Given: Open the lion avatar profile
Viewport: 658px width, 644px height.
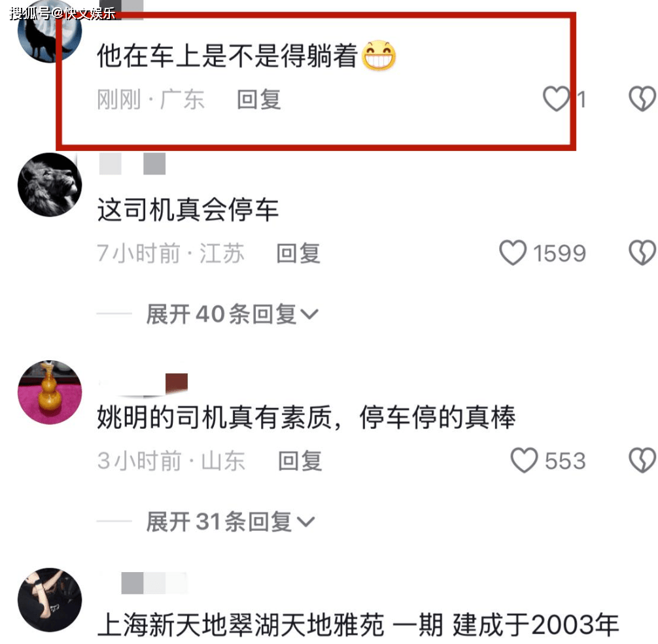Looking at the screenshot, I should [50, 184].
